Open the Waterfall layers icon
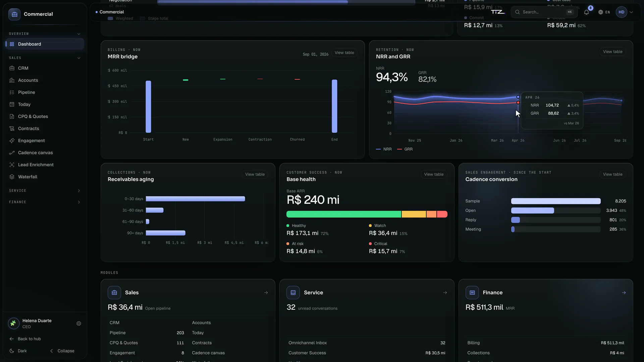The width and height of the screenshot is (644, 362). (x=12, y=177)
